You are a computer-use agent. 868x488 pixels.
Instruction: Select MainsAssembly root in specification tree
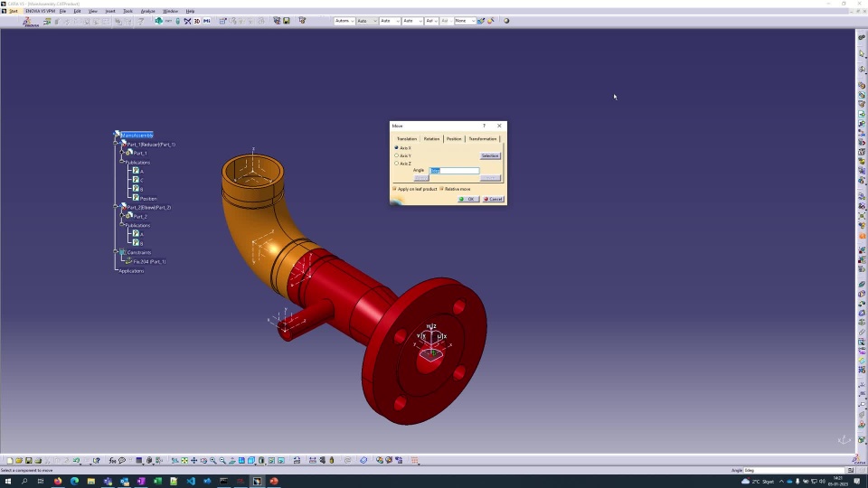pos(137,135)
